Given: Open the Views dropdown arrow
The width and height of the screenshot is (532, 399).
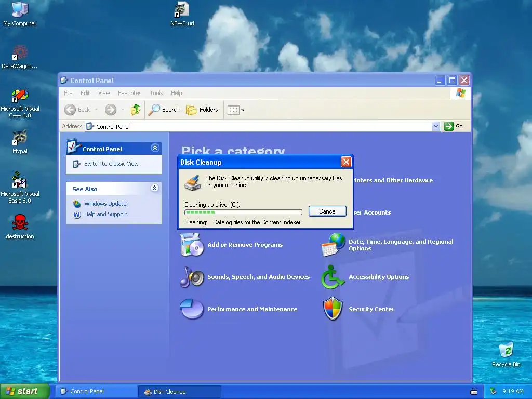Looking at the screenshot, I should point(243,110).
